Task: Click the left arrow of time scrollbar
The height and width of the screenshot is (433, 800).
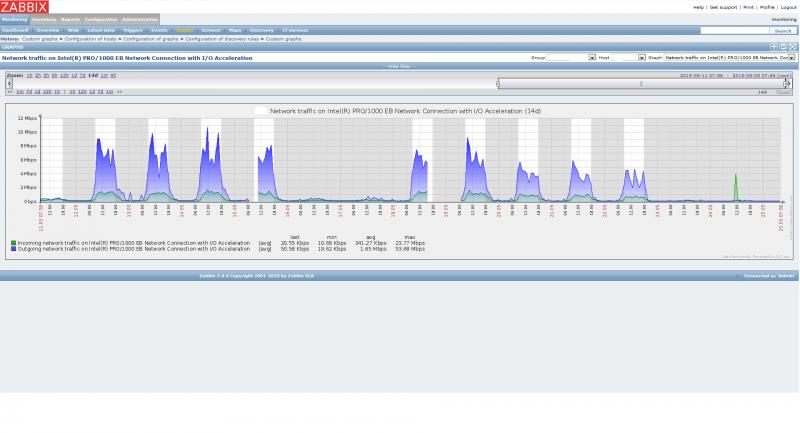Action: (x=10, y=83)
